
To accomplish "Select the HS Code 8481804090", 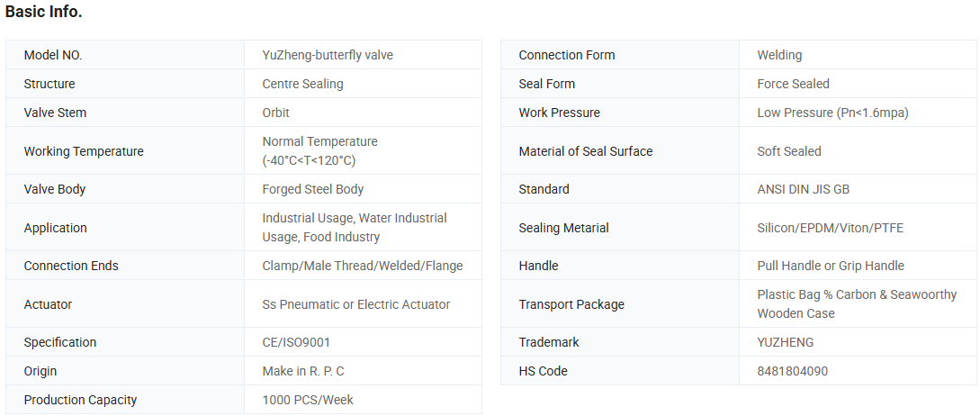I will [793, 371].
